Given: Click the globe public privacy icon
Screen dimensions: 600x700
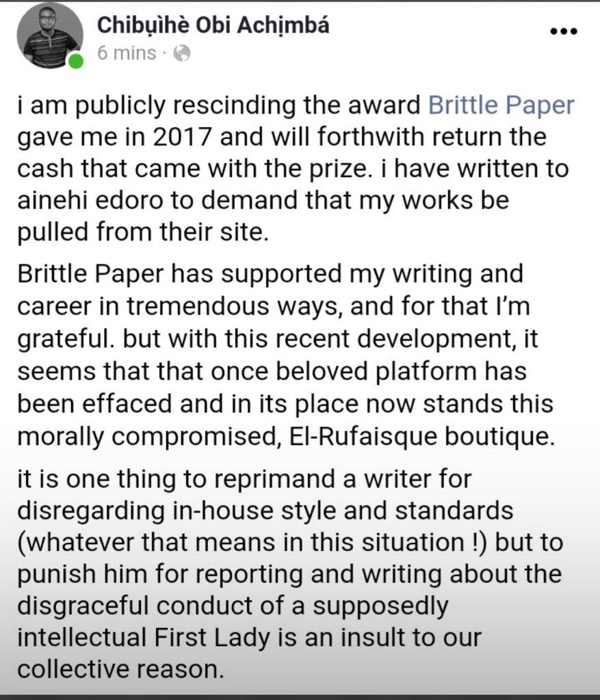Looking at the screenshot, I should 182,53.
